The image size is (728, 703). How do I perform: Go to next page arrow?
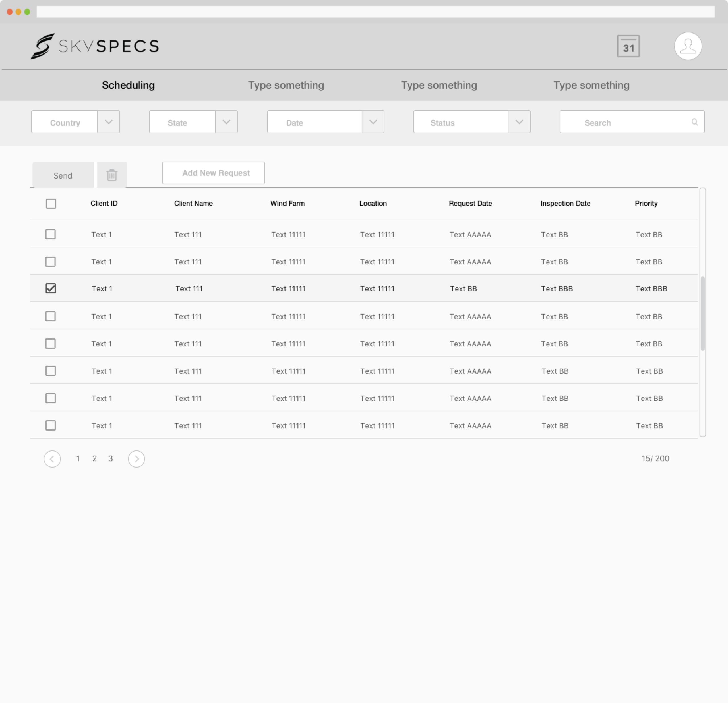click(x=136, y=459)
